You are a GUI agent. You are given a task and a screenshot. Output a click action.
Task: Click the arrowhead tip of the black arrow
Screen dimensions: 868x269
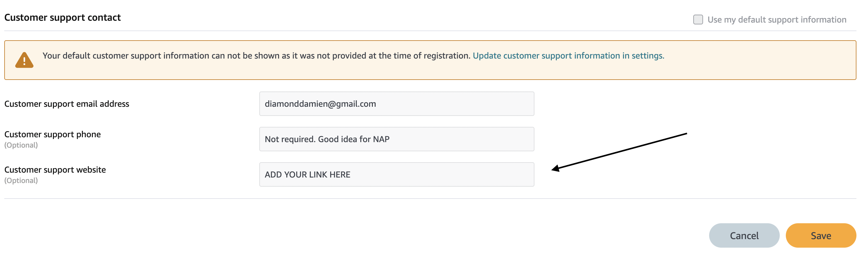553,169
